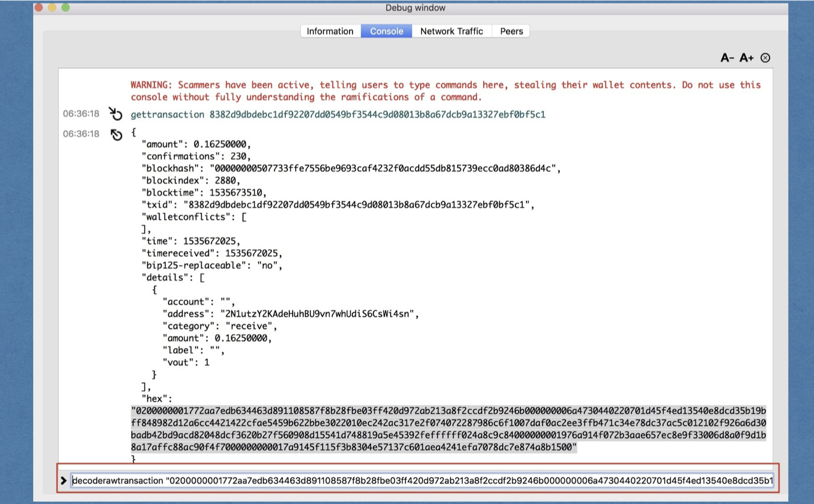Decrease console font size with A-
The image size is (814, 504).
[727, 58]
